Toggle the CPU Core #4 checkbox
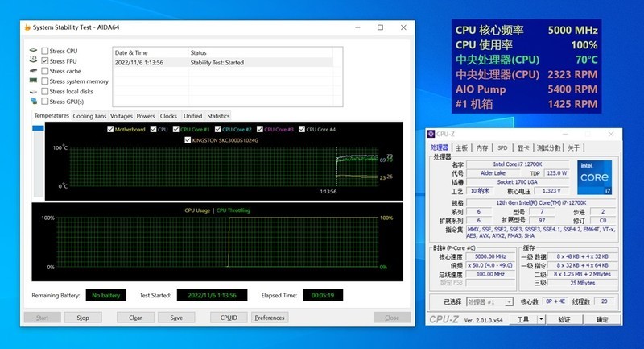This screenshot has width=644, height=349. (302, 129)
